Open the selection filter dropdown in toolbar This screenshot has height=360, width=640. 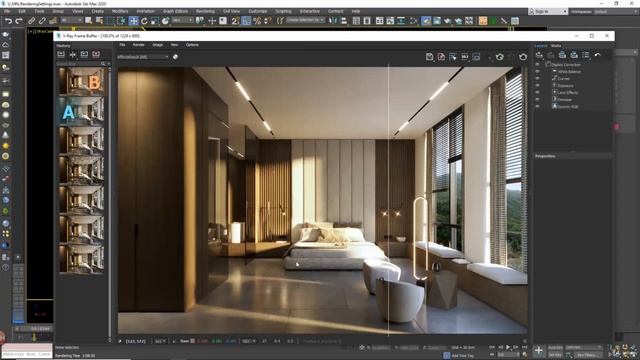71,20
